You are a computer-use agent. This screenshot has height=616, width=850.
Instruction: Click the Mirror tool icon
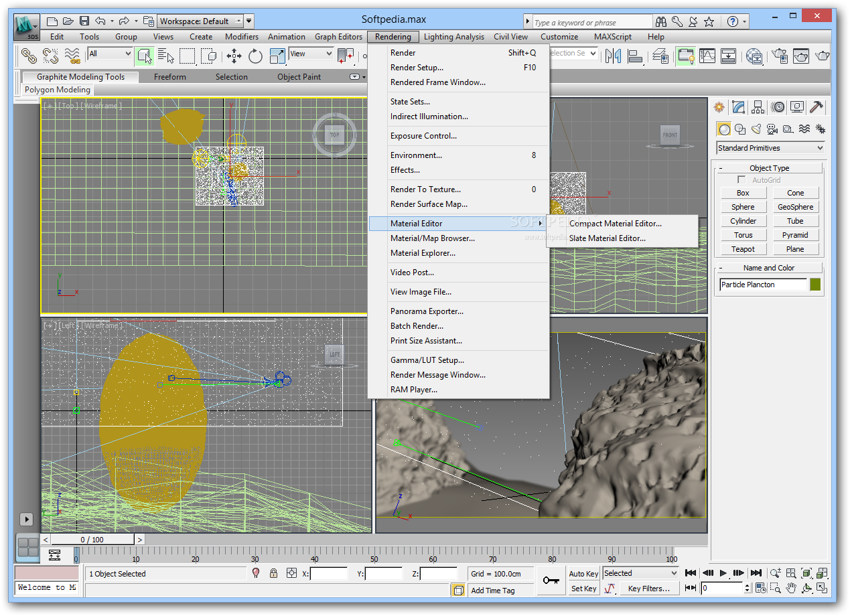pos(613,55)
